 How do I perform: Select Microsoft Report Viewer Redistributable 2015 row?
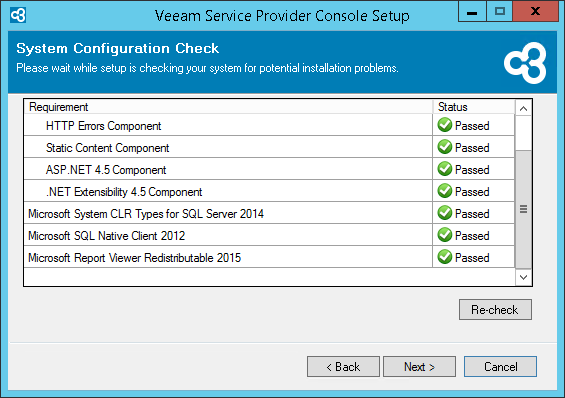(269, 257)
